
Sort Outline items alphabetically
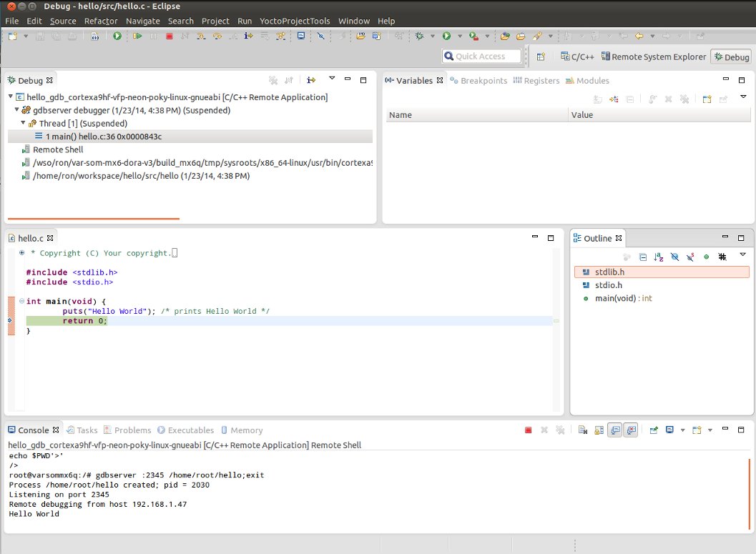pos(659,257)
